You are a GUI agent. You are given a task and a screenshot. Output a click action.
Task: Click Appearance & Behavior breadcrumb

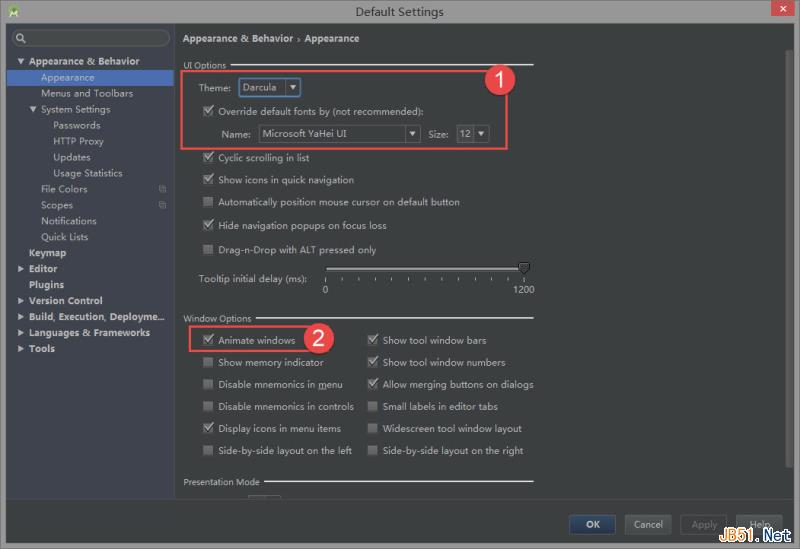(x=238, y=39)
